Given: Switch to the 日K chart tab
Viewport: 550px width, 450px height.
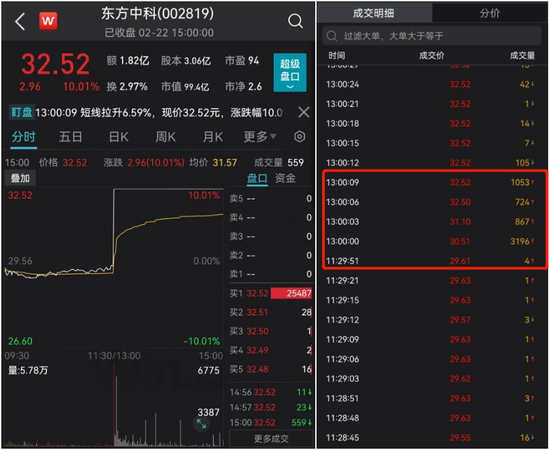Looking at the screenshot, I should point(119,137).
